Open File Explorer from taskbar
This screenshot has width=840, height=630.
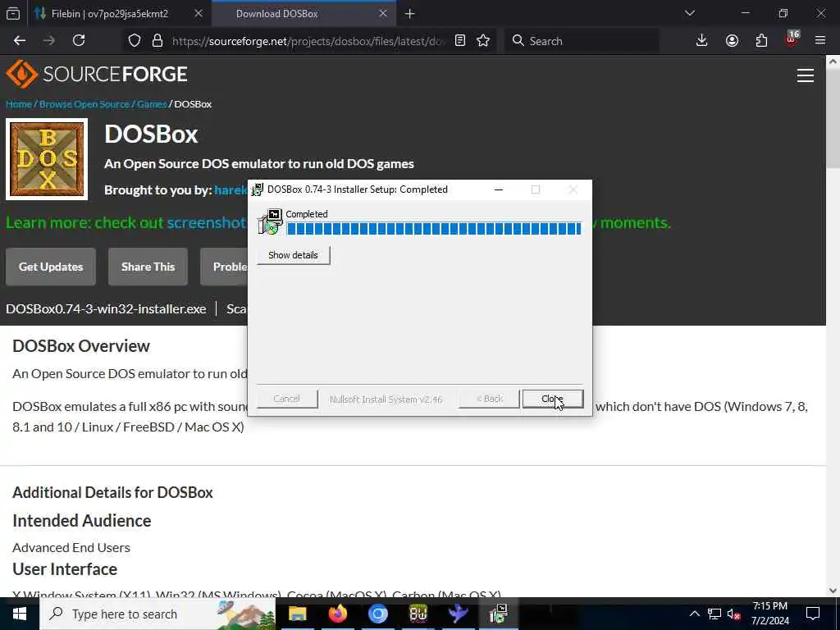coord(298,614)
